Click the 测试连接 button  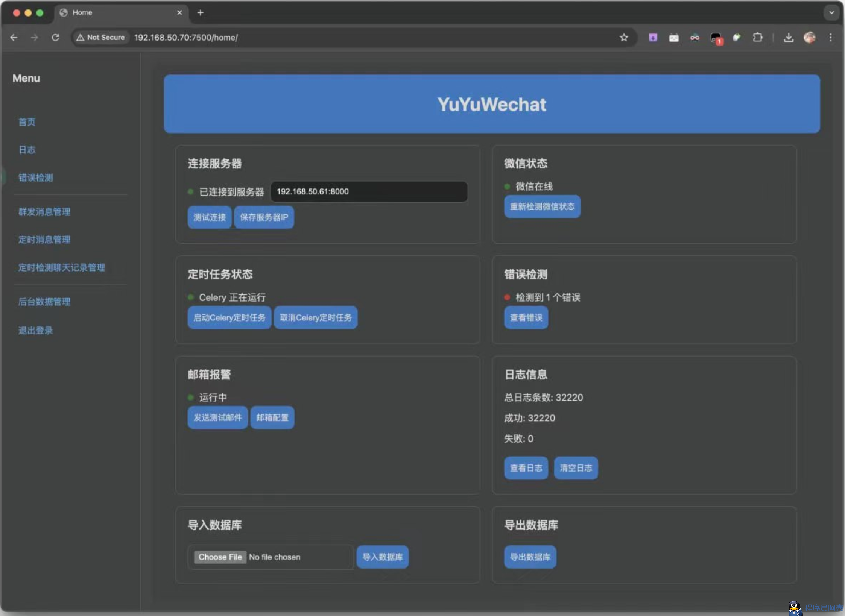point(210,217)
